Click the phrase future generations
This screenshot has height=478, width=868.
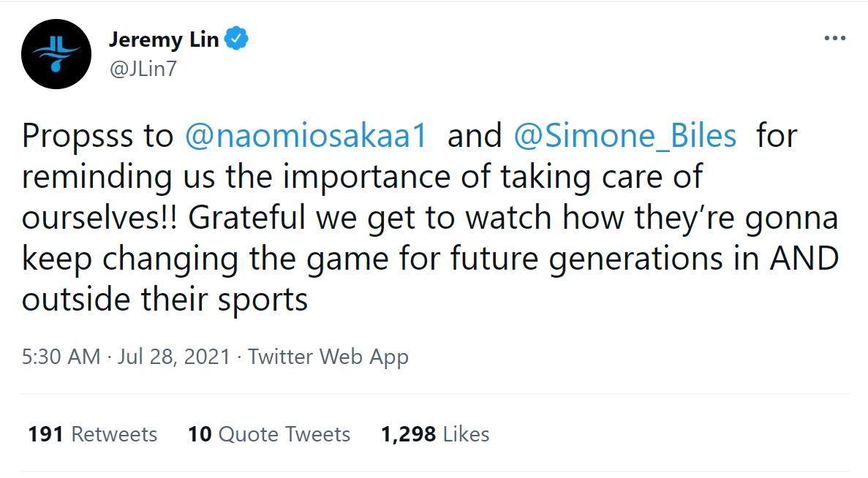click(x=586, y=259)
